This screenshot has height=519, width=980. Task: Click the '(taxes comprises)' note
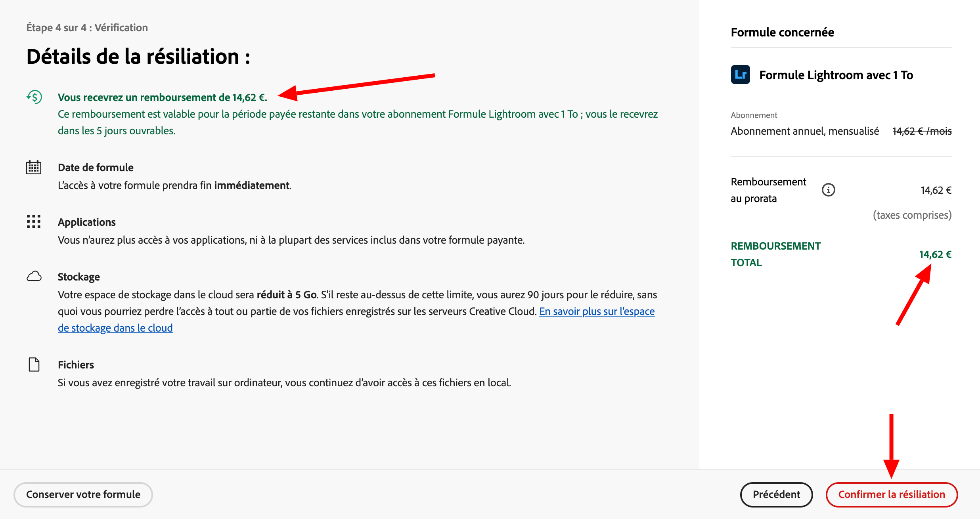pos(912,215)
